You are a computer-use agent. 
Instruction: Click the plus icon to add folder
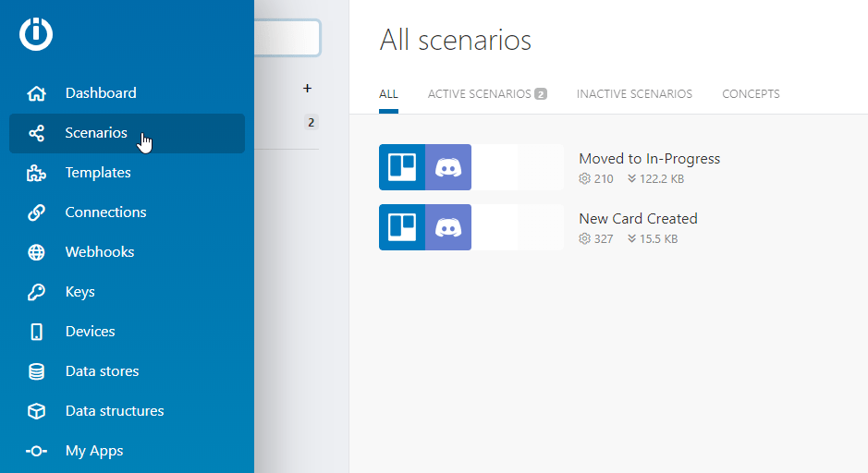point(307,88)
